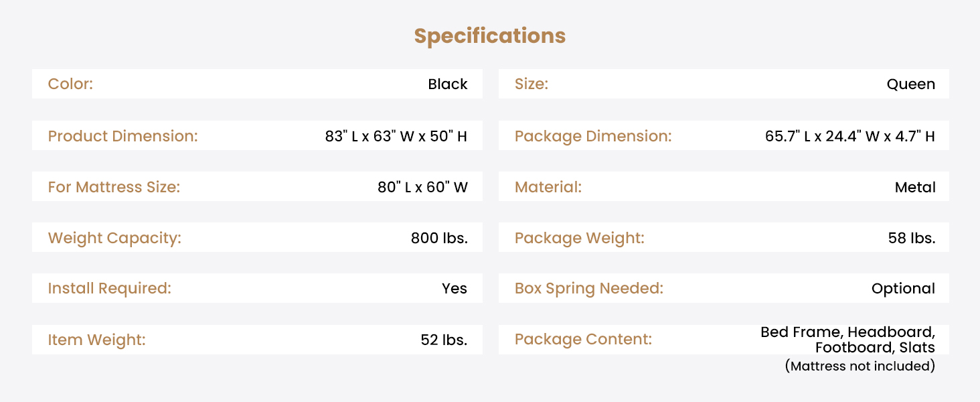Click the Color label

pos(70,84)
